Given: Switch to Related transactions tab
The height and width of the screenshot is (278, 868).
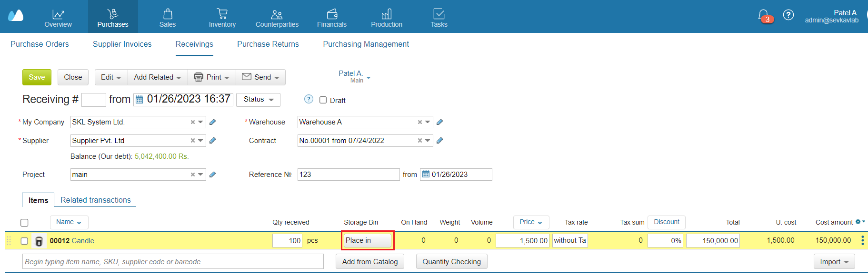Looking at the screenshot, I should click(96, 200).
